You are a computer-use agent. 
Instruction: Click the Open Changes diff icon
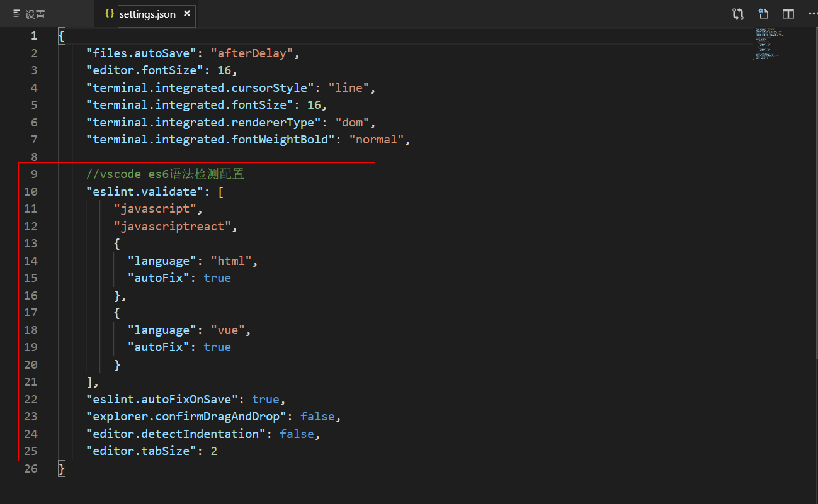[x=737, y=13]
